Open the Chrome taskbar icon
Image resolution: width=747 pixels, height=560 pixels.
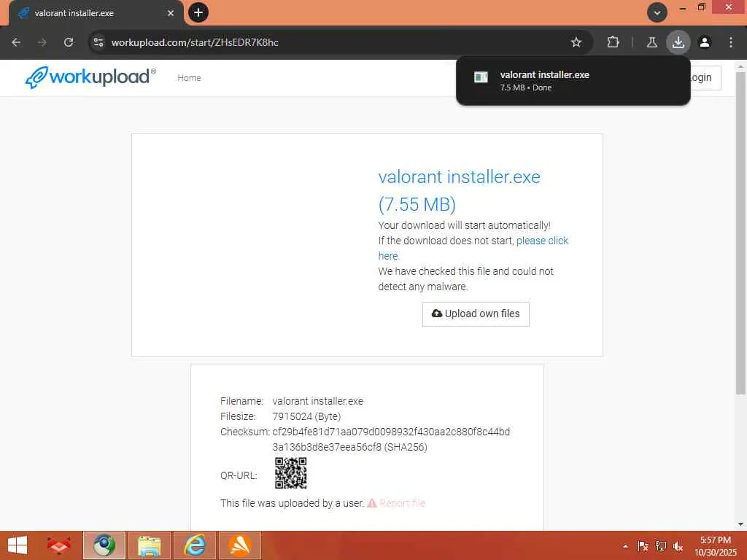(104, 545)
